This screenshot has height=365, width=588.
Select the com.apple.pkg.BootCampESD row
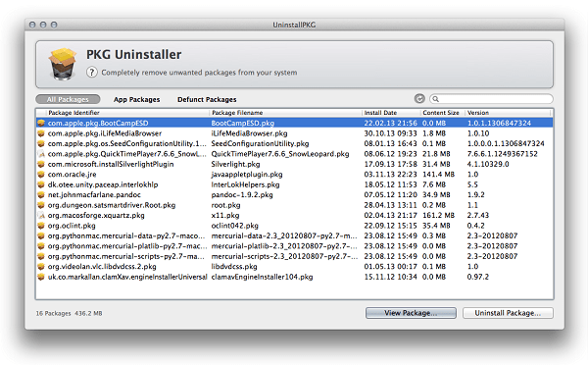tap(295, 123)
